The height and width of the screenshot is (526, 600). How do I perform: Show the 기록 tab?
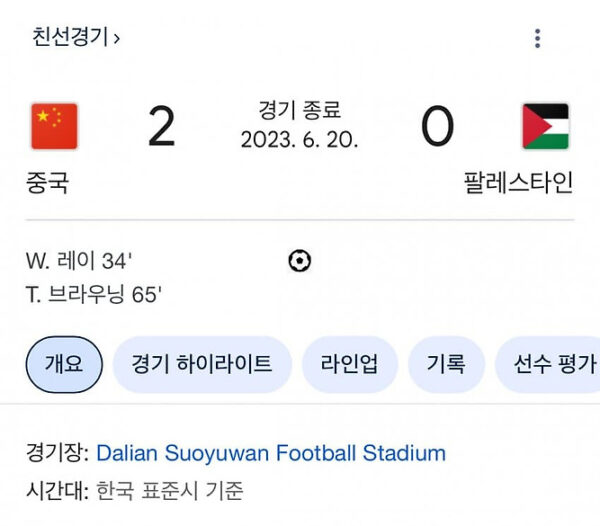click(x=446, y=364)
